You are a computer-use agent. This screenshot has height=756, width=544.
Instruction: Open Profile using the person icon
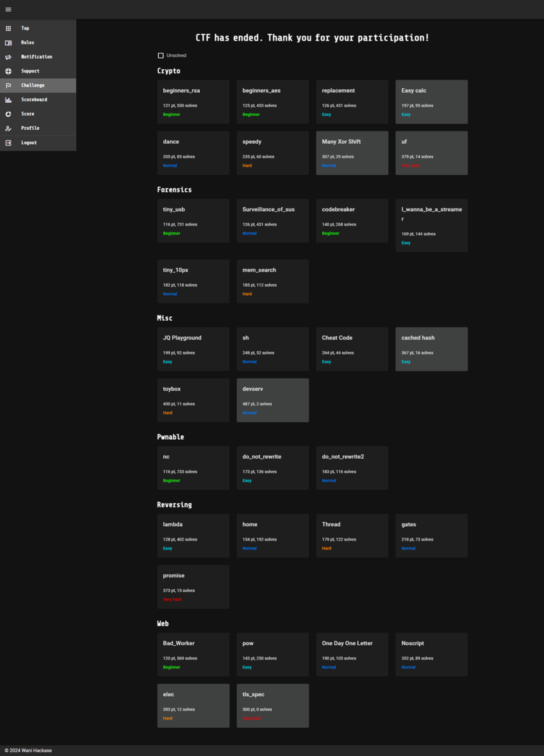point(8,128)
